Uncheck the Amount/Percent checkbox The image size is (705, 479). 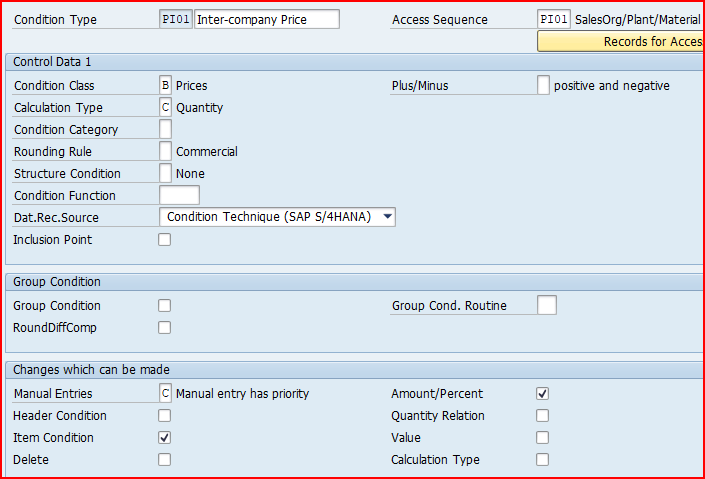(542, 394)
